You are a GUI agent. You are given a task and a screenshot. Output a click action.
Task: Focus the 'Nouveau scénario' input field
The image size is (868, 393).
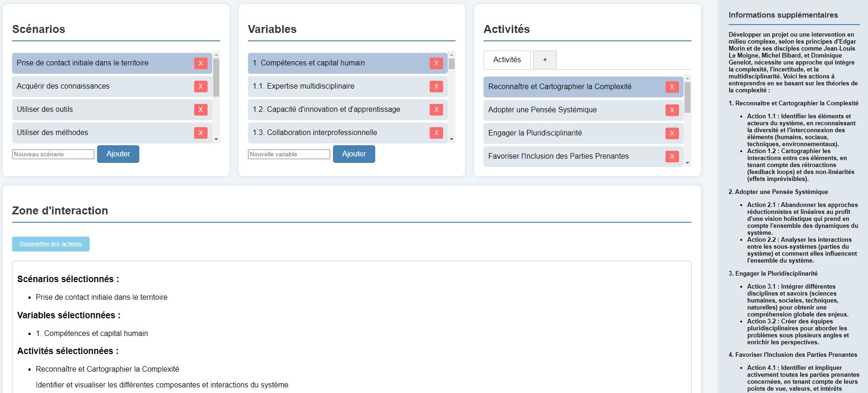coord(53,155)
